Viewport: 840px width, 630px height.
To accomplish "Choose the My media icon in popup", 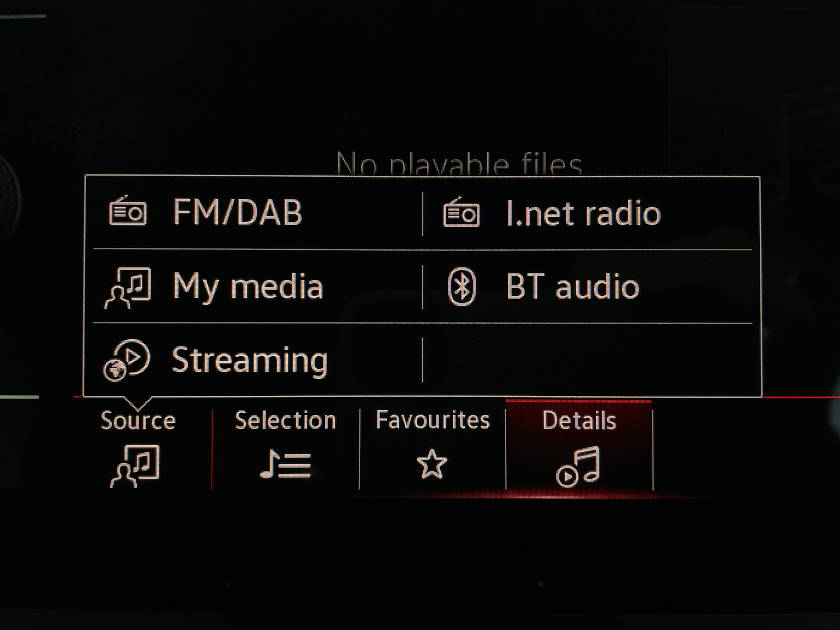I will (128, 288).
